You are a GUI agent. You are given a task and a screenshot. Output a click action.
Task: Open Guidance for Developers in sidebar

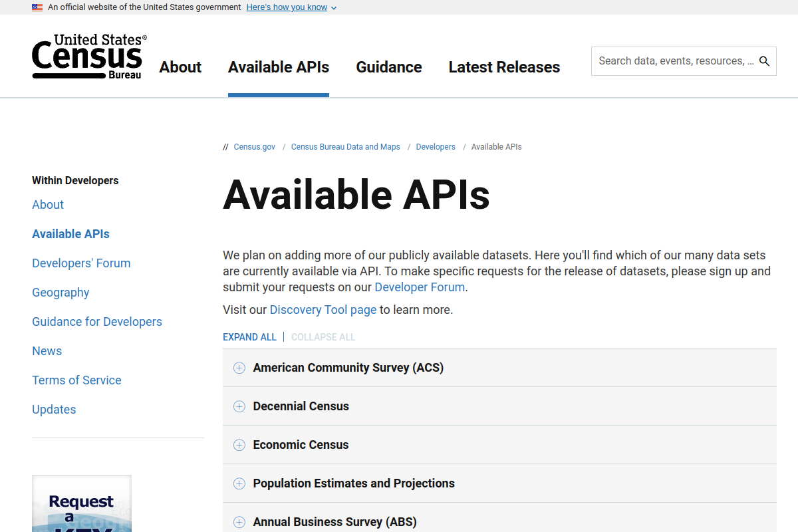click(97, 322)
